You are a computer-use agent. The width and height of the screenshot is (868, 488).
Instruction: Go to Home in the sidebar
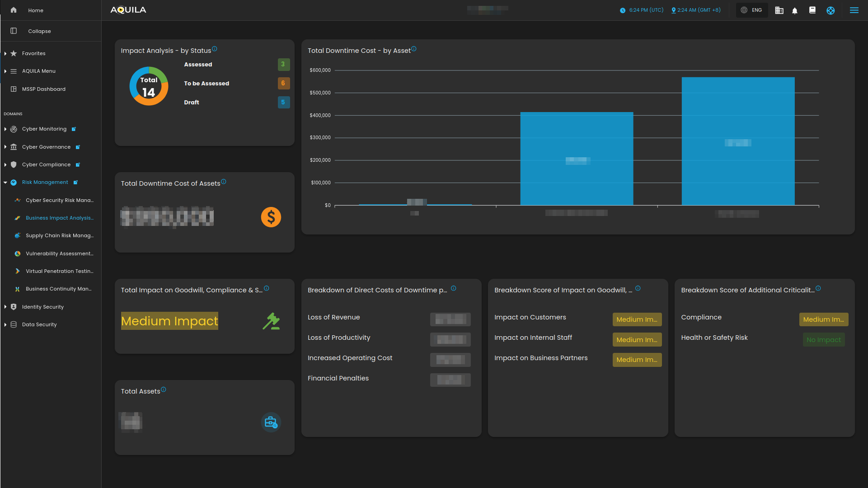(35, 10)
